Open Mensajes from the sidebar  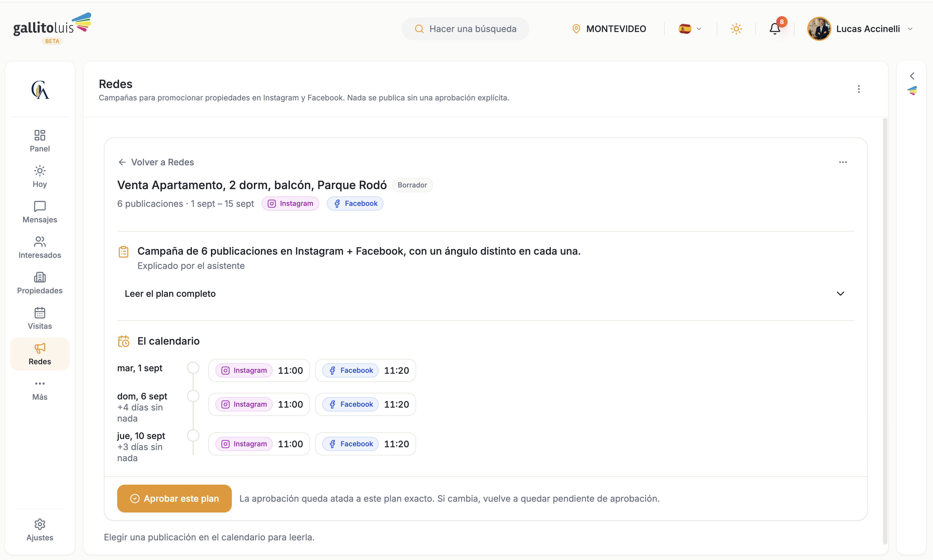tap(40, 212)
